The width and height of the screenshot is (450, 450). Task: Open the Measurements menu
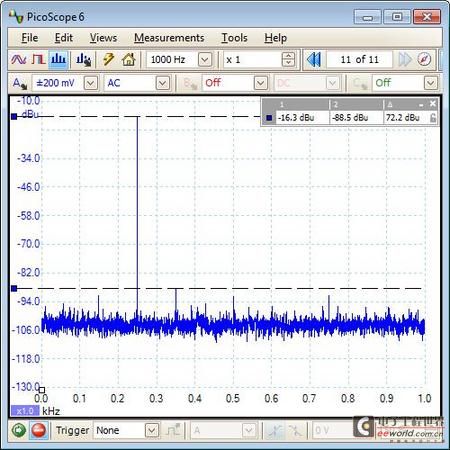pos(169,38)
